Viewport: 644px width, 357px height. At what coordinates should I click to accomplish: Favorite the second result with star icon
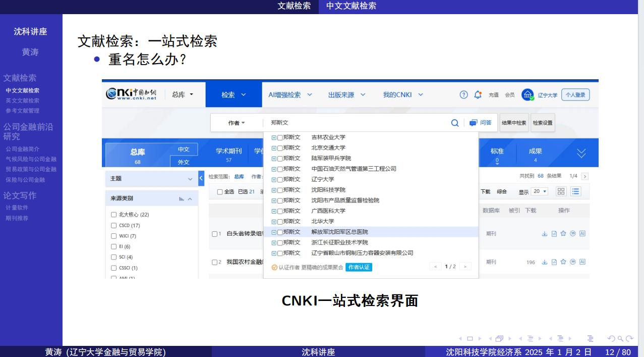(x=563, y=262)
